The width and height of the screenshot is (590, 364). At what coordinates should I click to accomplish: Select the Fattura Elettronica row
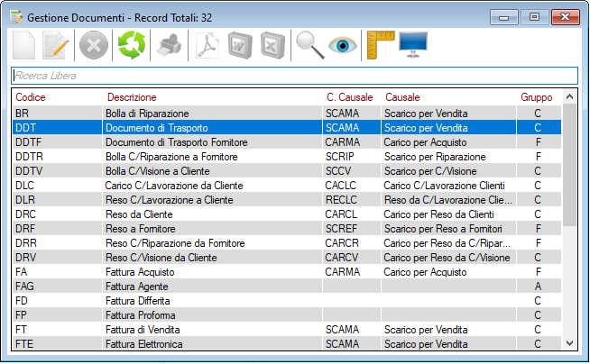[x=144, y=344]
